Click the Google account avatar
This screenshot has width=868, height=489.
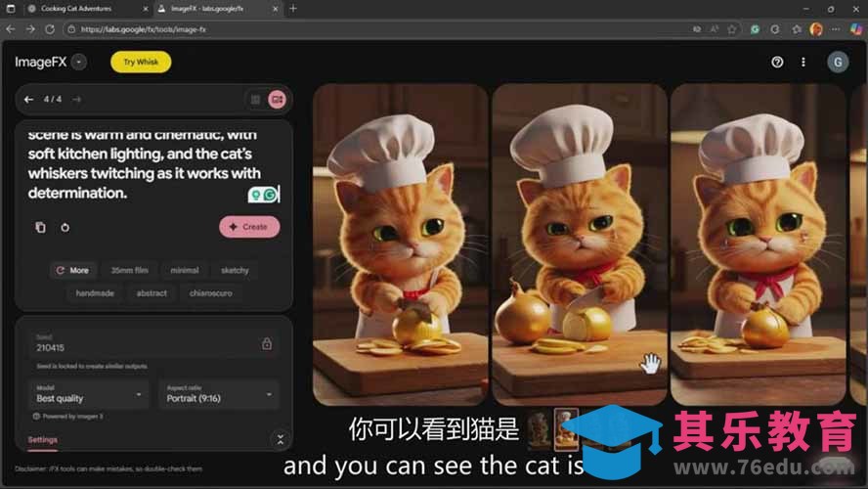tap(837, 62)
